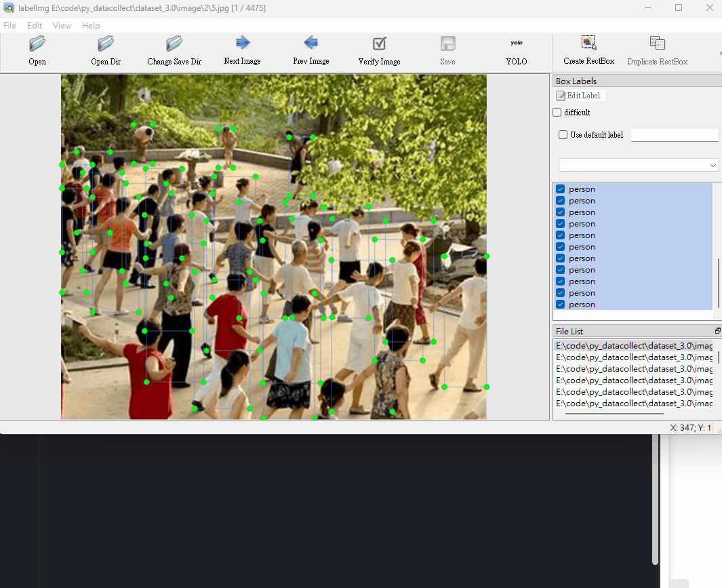Click the Open Dir folder icon
The image size is (722, 588).
tap(106, 44)
